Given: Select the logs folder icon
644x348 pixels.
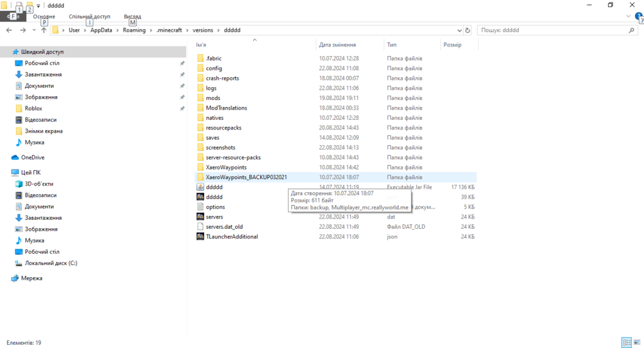Looking at the screenshot, I should click(200, 88).
